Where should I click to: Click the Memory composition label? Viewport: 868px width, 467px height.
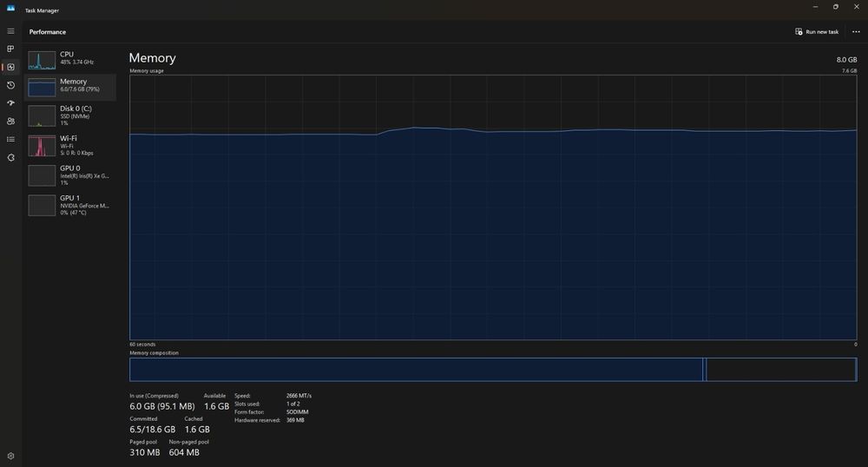coord(154,353)
